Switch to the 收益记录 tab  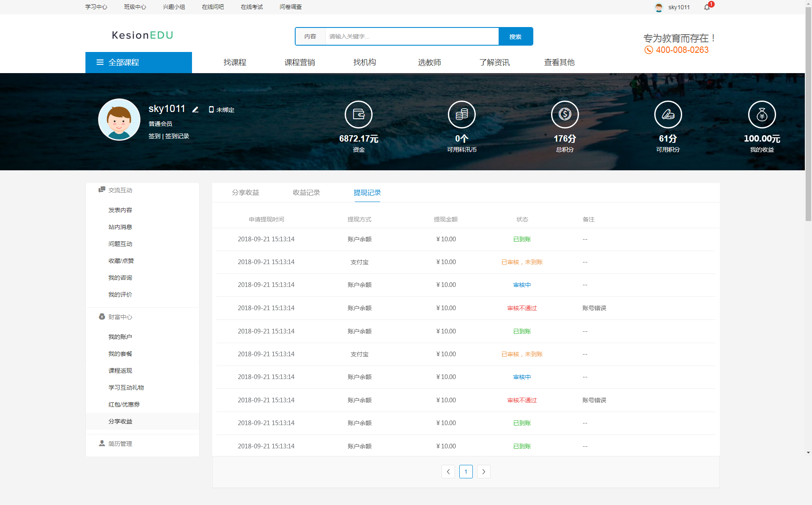pos(306,193)
